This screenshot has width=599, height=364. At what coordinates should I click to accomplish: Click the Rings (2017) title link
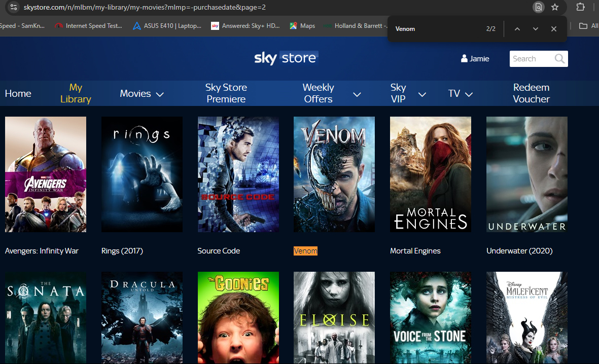(122, 251)
